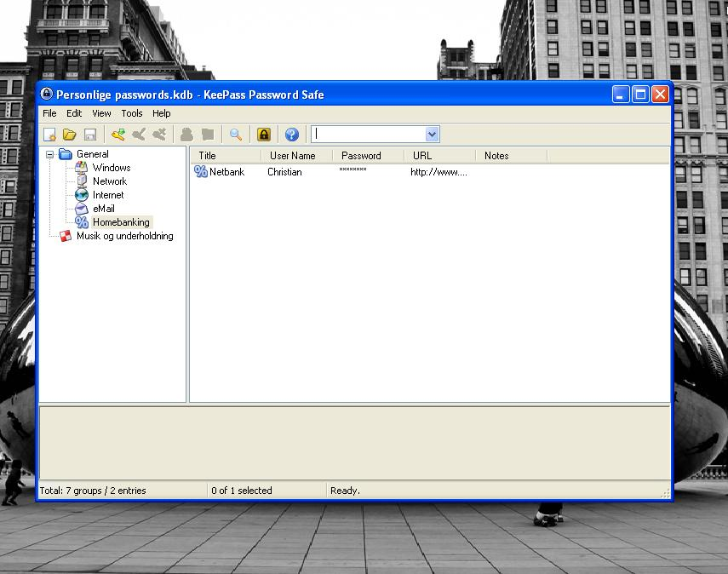This screenshot has width=728, height=574.
Task: Open the File menu
Action: point(49,113)
